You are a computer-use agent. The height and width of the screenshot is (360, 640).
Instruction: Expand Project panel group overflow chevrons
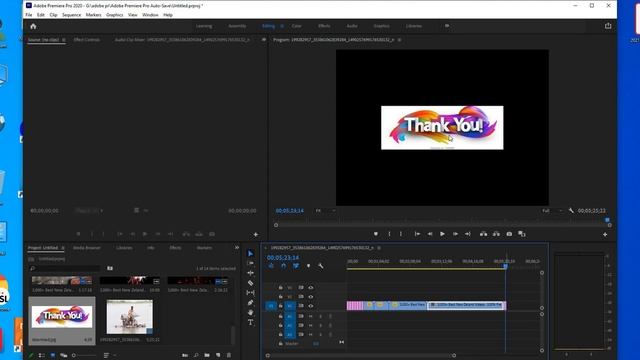coord(237,247)
